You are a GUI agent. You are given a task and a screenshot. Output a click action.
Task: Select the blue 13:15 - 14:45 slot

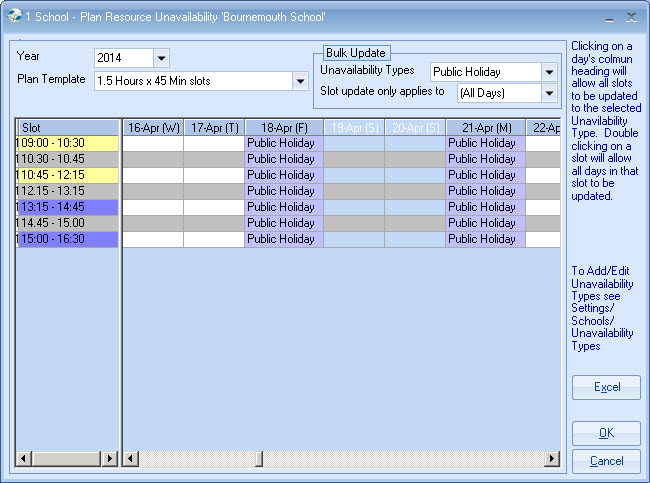tap(67, 207)
